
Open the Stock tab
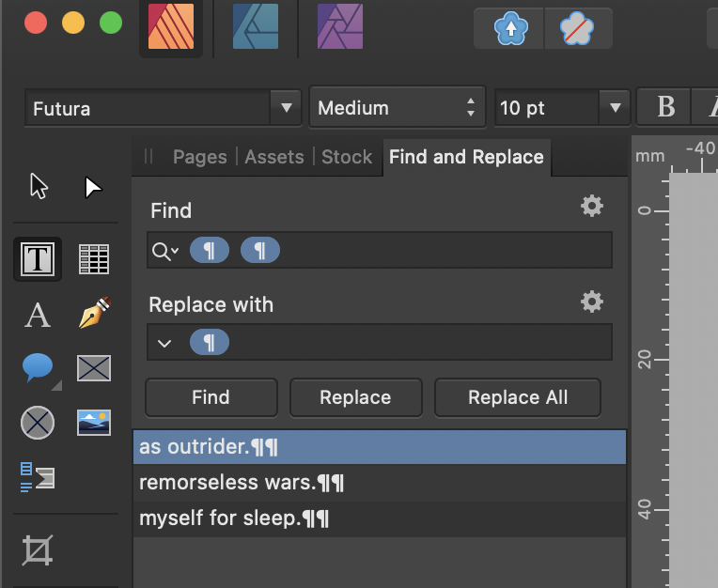coord(347,157)
